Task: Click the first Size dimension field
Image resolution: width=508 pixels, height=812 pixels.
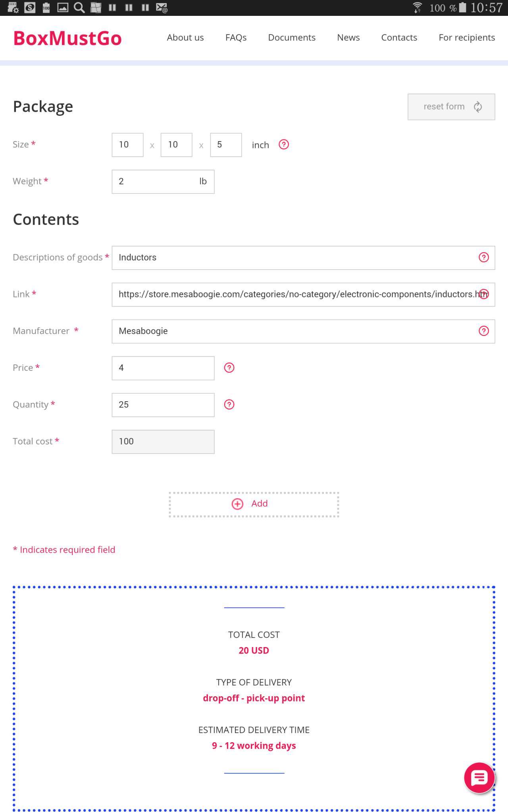Action: pos(127,145)
